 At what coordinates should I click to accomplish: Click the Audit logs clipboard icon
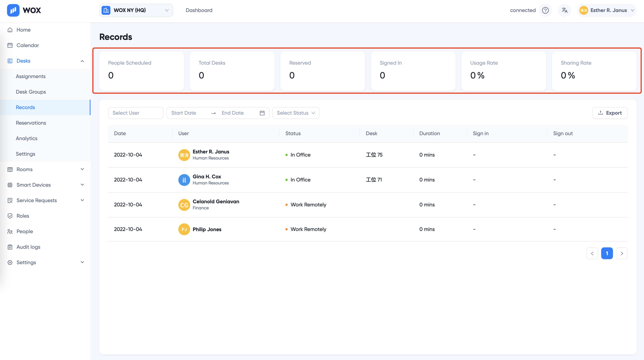point(10,247)
